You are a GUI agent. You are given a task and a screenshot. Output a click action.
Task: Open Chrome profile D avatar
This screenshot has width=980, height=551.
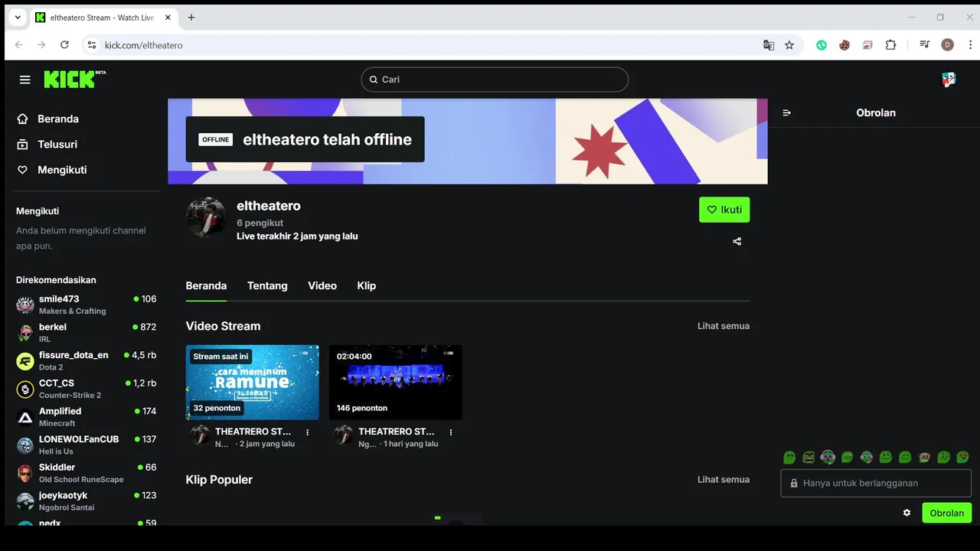948,45
